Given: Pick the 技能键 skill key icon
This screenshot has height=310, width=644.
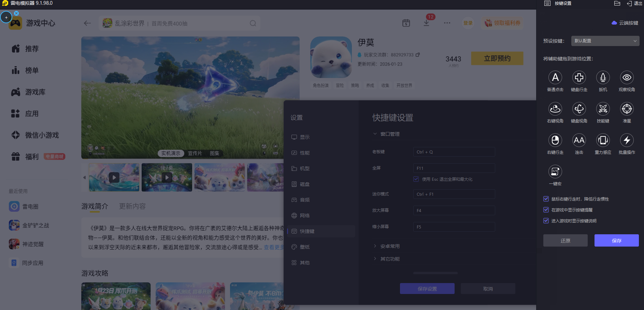Looking at the screenshot, I should [603, 109].
